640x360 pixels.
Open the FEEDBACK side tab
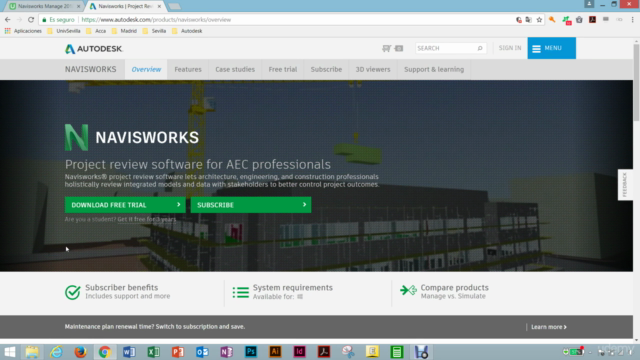tap(625, 184)
